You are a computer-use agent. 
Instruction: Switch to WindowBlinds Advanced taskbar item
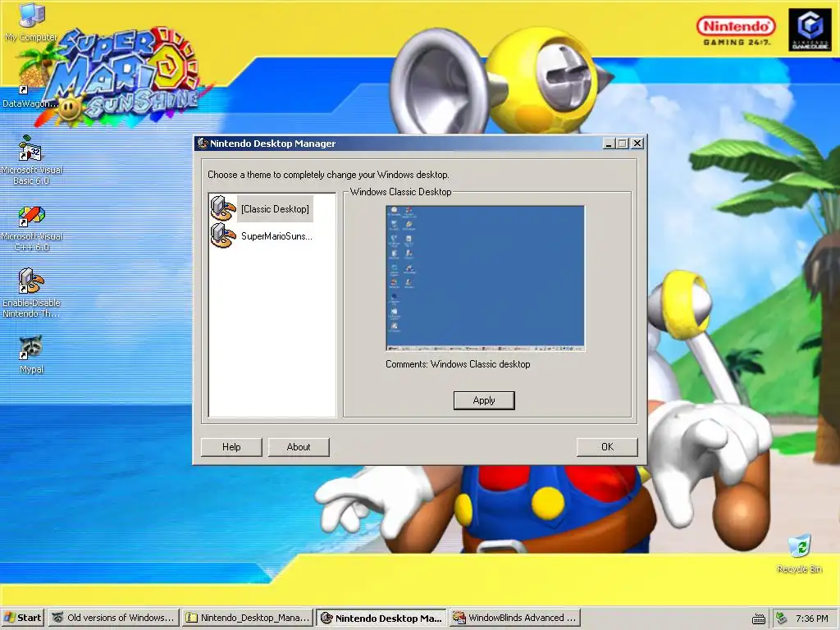(515, 618)
